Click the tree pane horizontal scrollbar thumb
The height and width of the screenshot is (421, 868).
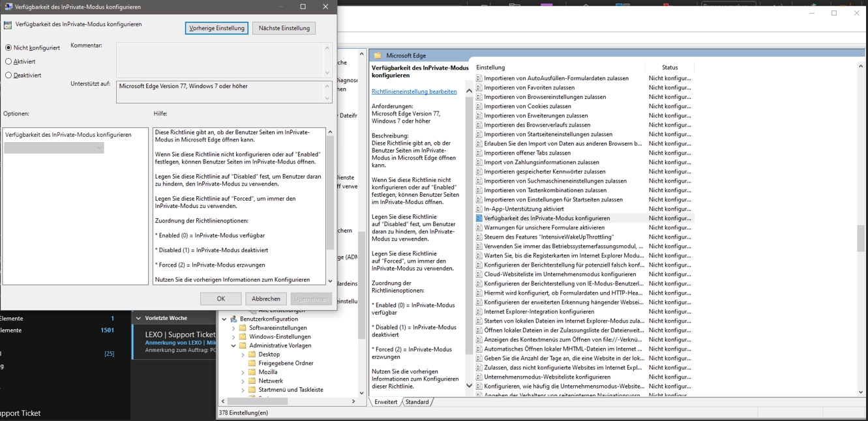point(257,401)
